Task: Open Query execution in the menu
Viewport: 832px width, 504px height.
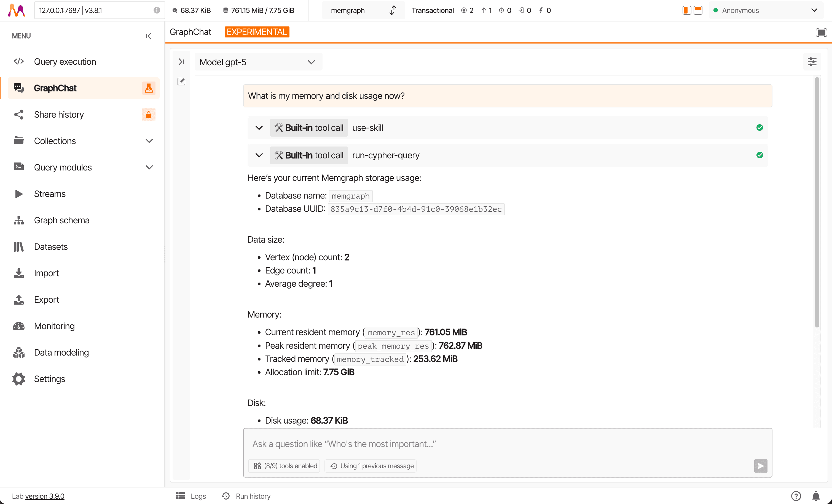Action: point(65,61)
